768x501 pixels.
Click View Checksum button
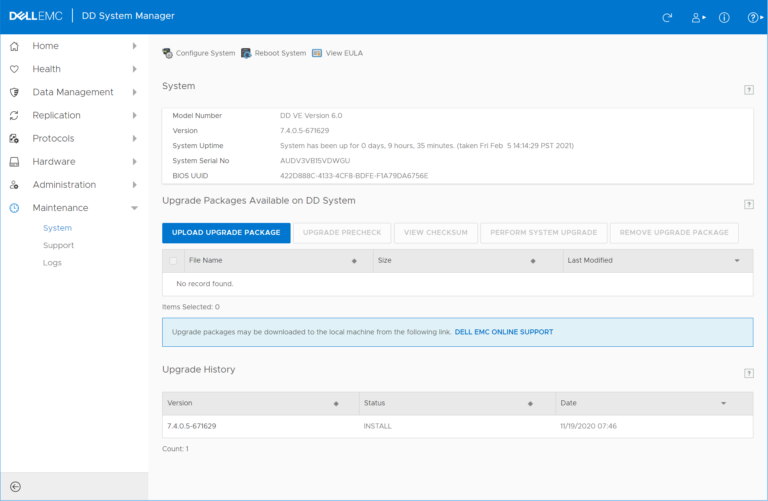[435, 233]
